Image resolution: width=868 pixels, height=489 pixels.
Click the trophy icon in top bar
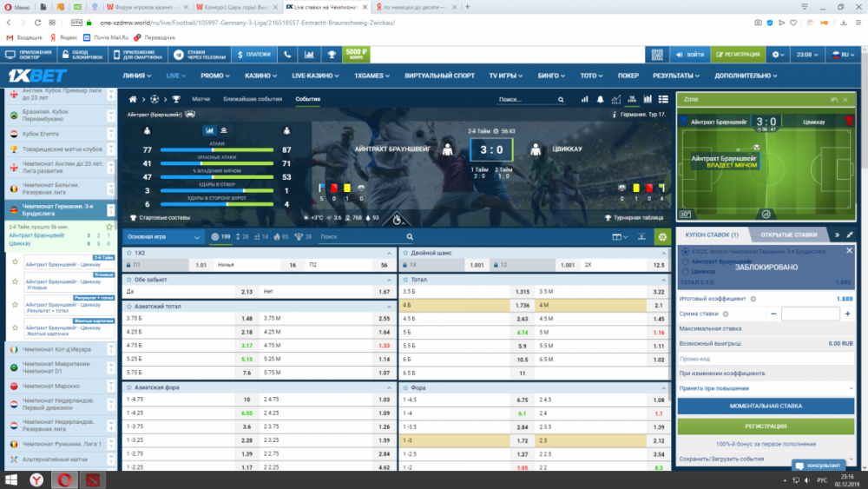[331, 55]
